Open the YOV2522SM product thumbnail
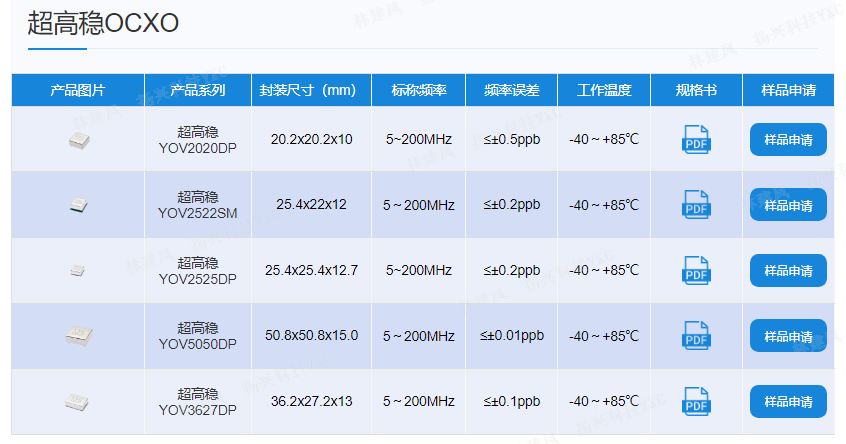Image resolution: width=846 pixels, height=444 pixels. click(x=78, y=205)
